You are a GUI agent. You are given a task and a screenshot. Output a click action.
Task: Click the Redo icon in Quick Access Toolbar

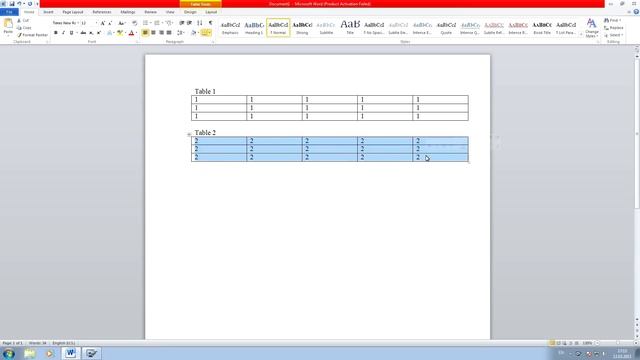pyautogui.click(x=29, y=4)
